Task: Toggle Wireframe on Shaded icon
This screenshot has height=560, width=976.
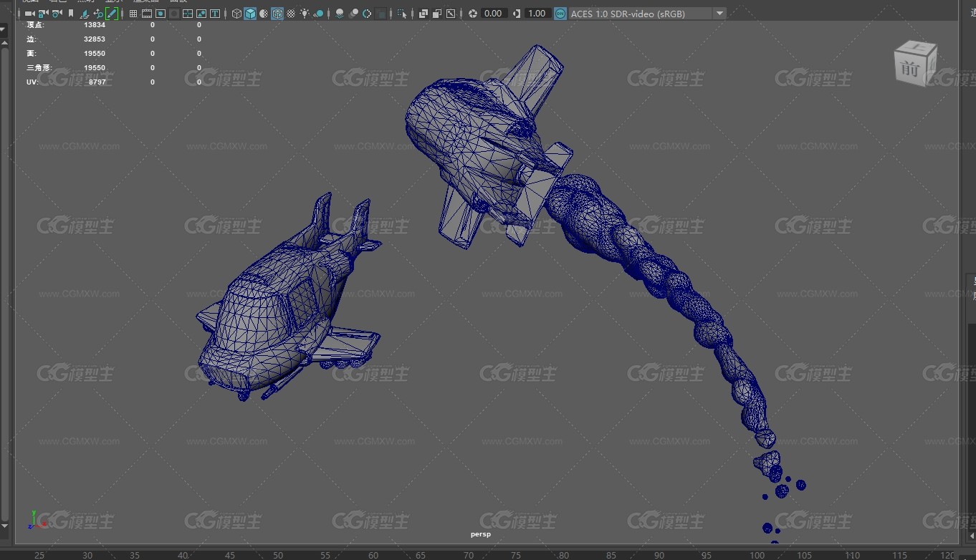Action: [x=277, y=14]
